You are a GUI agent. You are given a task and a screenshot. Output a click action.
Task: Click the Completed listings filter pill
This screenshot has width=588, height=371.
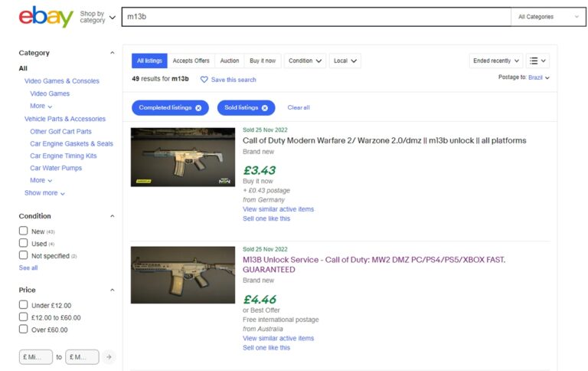(x=170, y=108)
